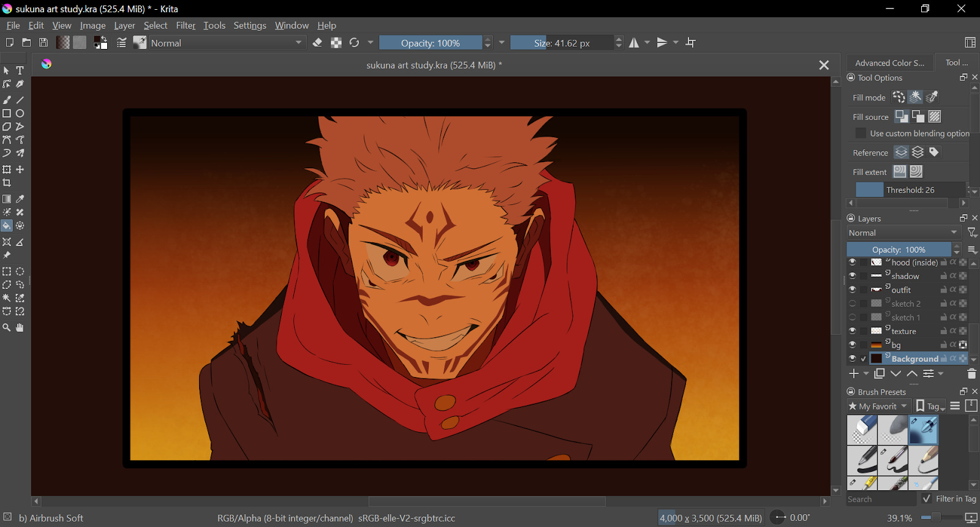Adjust the brush Opacity slider
Image resolution: width=980 pixels, height=527 pixels.
coord(431,43)
